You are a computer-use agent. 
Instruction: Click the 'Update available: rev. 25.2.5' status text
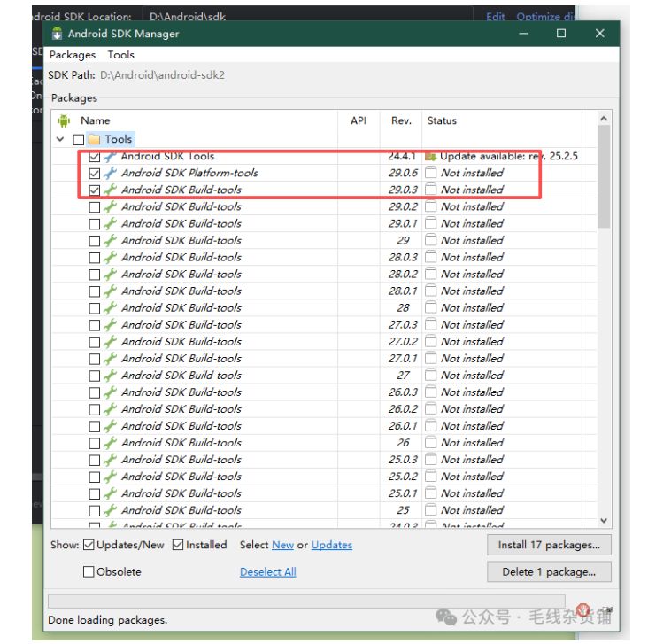tap(509, 156)
